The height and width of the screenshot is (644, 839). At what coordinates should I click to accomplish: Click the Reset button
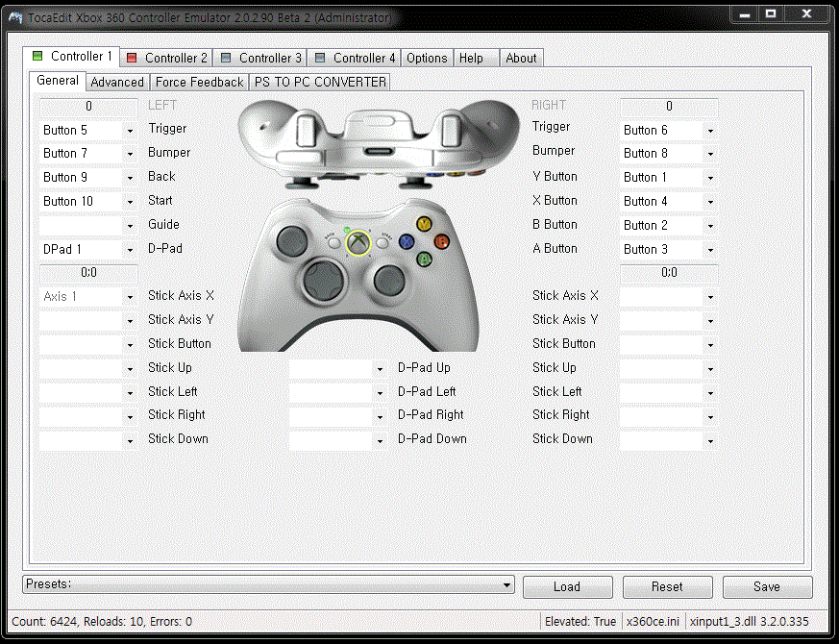coord(667,587)
